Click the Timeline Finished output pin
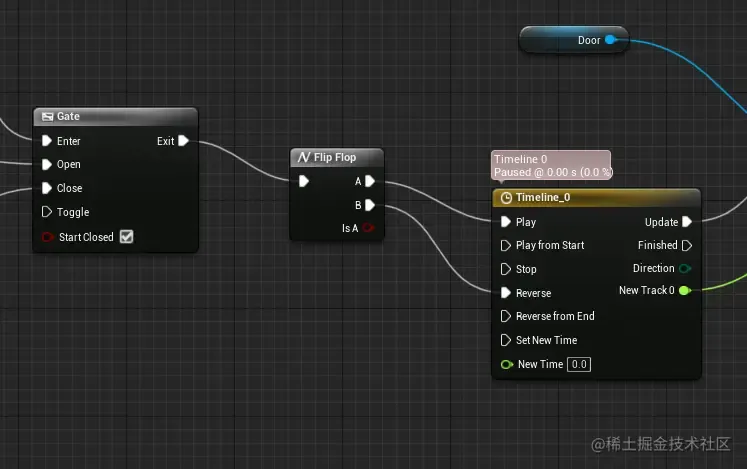Image resolution: width=747 pixels, height=469 pixels. click(x=687, y=245)
